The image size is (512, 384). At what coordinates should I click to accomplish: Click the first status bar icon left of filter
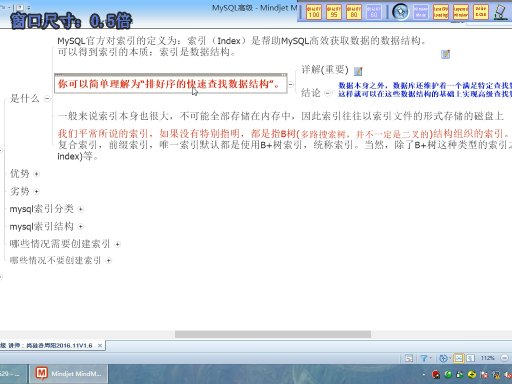[x=409, y=358]
